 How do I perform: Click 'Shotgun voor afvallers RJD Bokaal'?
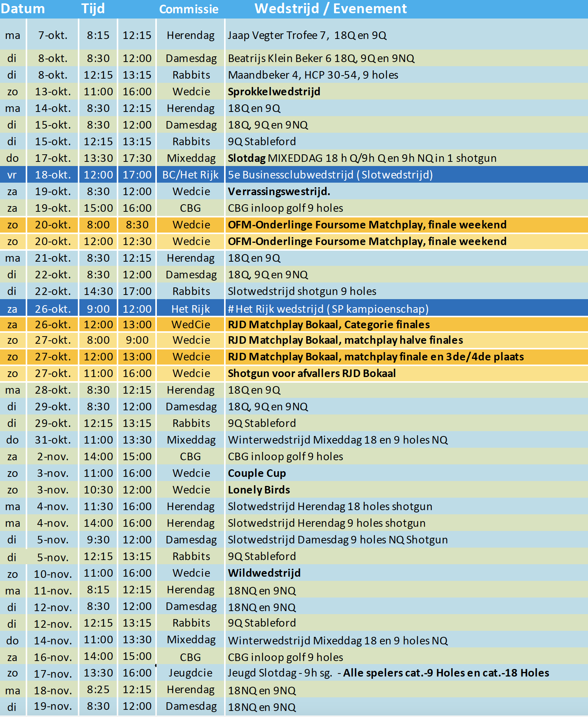click(312, 373)
